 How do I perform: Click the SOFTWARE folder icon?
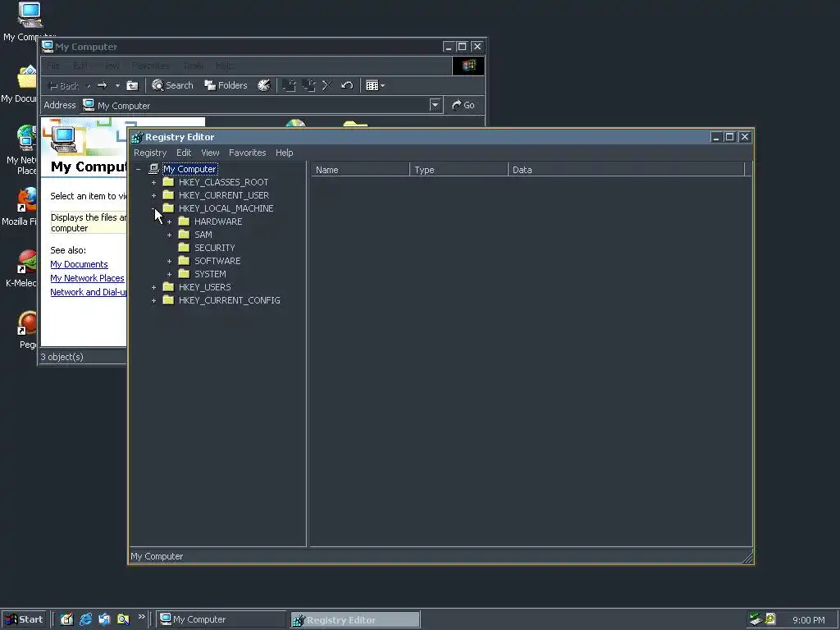[x=184, y=260]
